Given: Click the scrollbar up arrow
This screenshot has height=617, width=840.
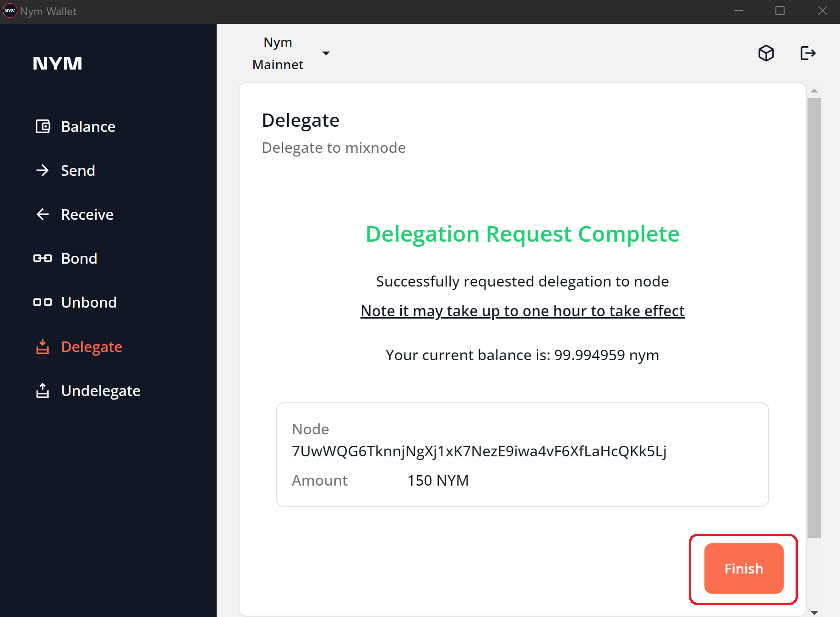Looking at the screenshot, I should (x=814, y=91).
